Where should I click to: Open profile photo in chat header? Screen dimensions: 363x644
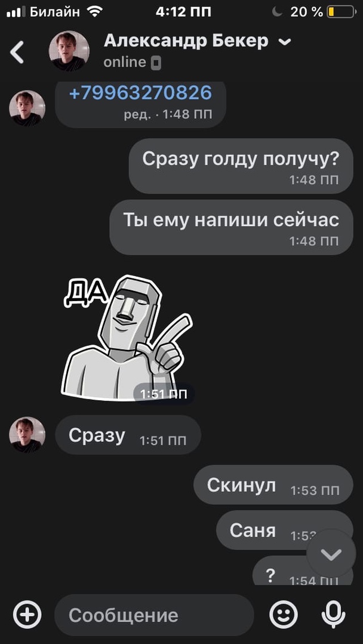tap(69, 51)
